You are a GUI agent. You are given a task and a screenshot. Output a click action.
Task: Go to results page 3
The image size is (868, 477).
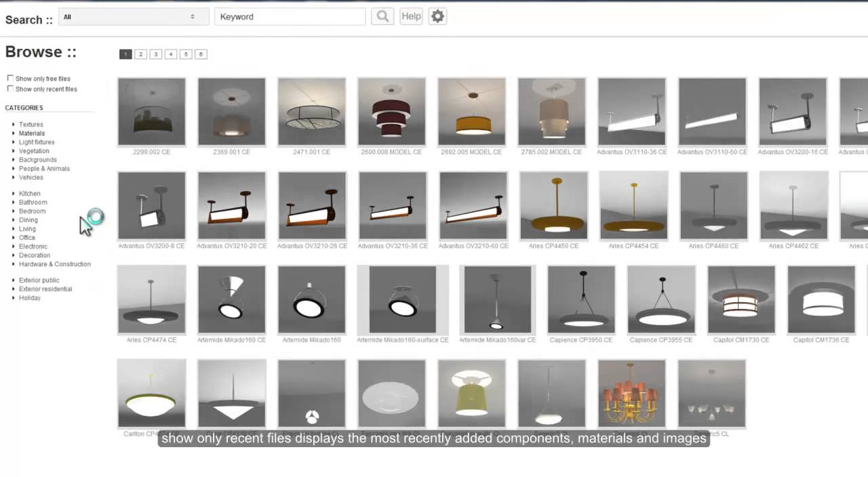(155, 54)
